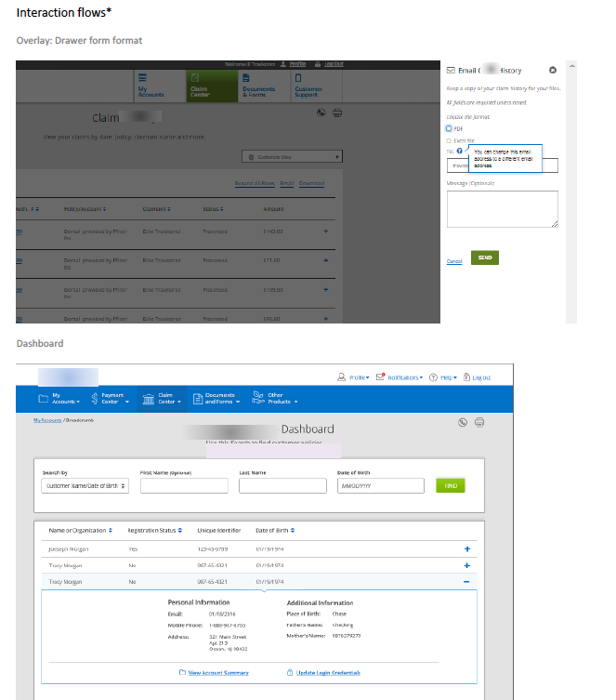Open the Documents and Forms menu
The image size is (616, 700).
point(218,399)
